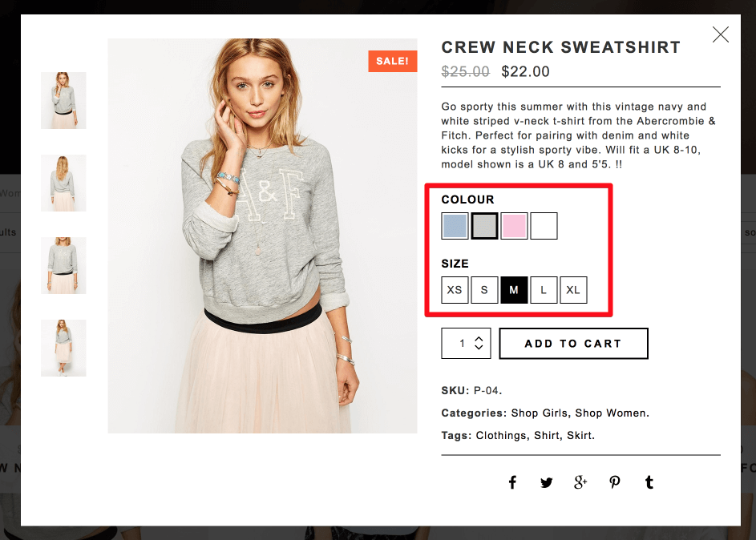The width and height of the screenshot is (756, 540).
Task: Select size L
Action: point(544,290)
